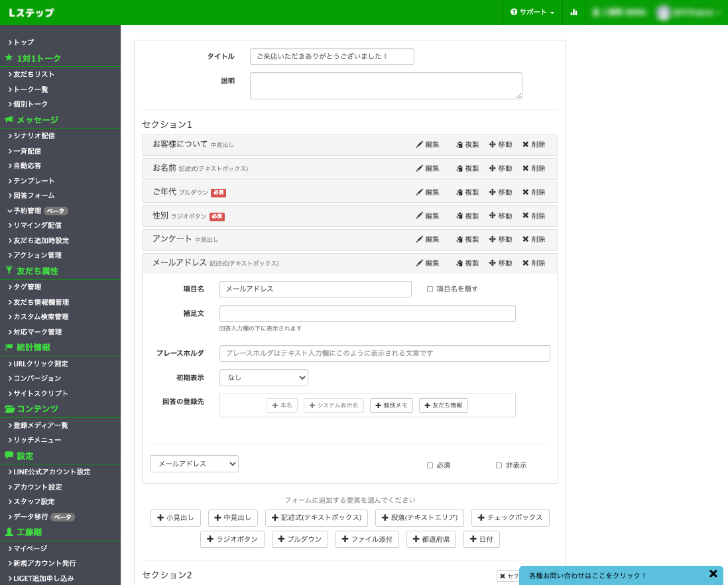Click move icon on 性別 row
The height and width of the screenshot is (585, 728).
[493, 216]
